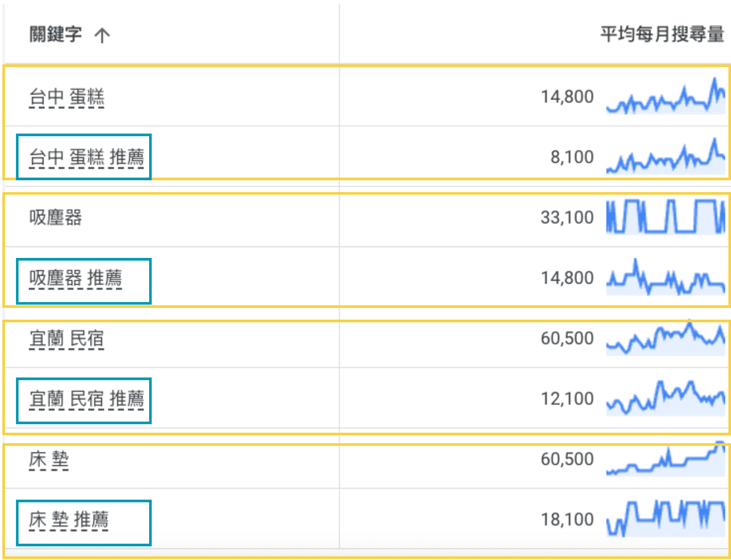The image size is (731, 560).
Task: Click the trend sparkline for 吸塵器 推薦
Action: 666,278
